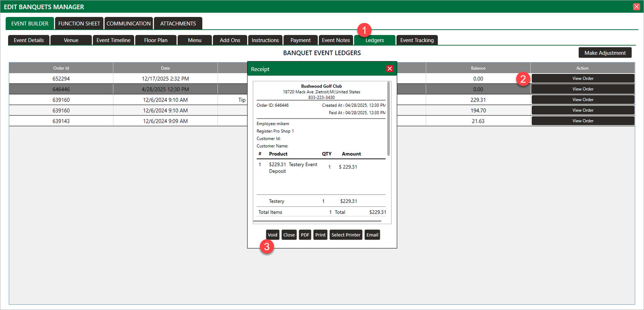The height and width of the screenshot is (310, 644).
Task: Print the receipt
Action: click(x=320, y=235)
